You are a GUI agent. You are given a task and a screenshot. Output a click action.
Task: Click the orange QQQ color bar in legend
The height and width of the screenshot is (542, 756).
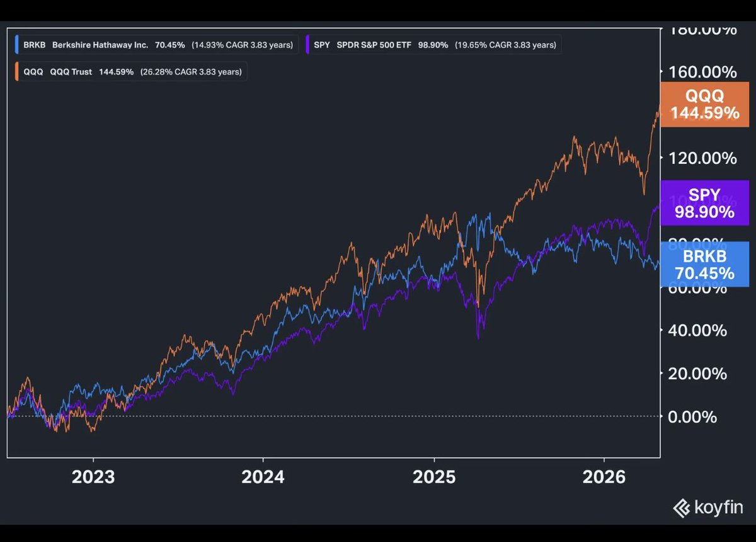(16, 72)
